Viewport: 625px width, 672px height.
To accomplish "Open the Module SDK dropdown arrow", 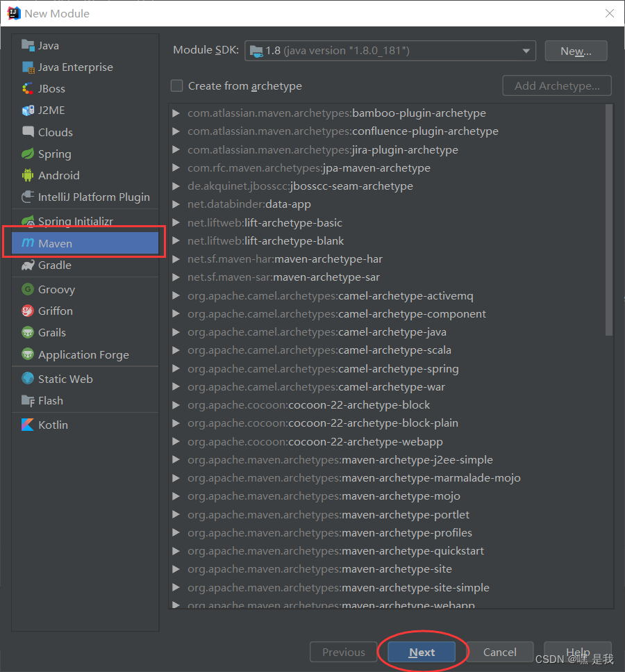I will pyautogui.click(x=526, y=51).
